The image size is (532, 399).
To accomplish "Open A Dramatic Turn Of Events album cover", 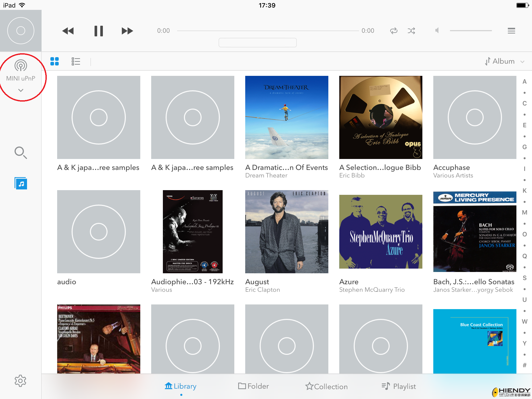I will 287,117.
